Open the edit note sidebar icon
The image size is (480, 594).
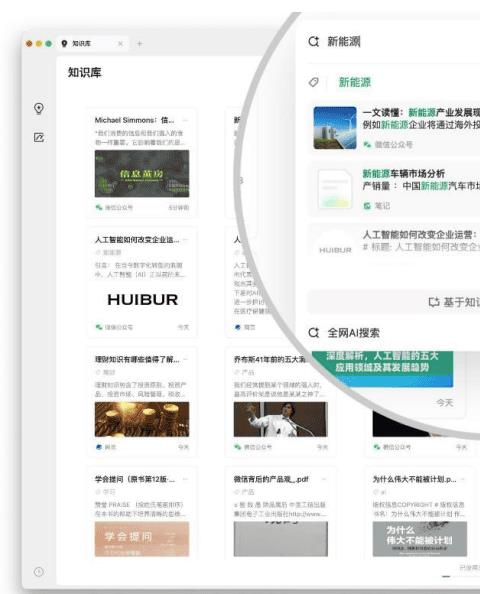pyautogui.click(x=39, y=137)
